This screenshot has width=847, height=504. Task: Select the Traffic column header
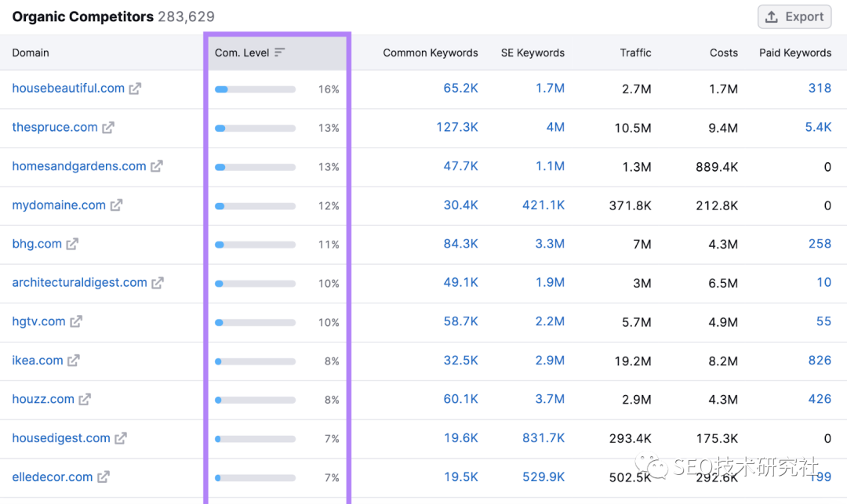click(635, 53)
